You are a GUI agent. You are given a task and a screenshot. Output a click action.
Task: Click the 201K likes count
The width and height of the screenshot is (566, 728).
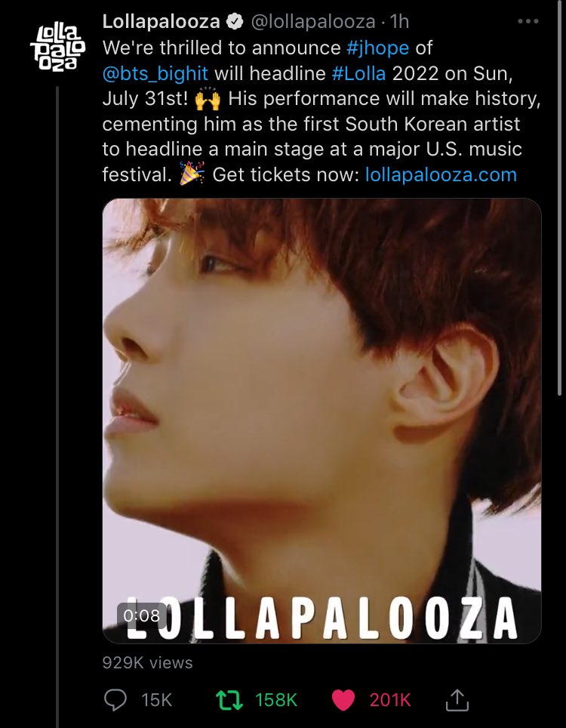(x=390, y=700)
